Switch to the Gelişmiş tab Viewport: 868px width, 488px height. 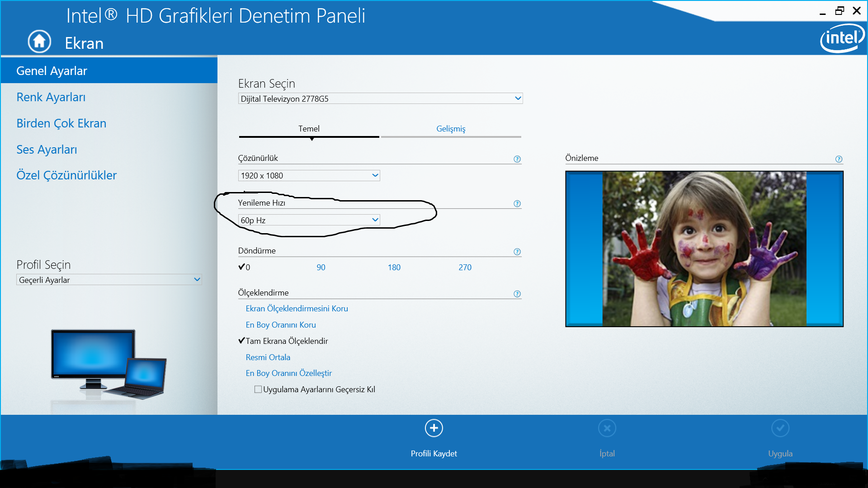pyautogui.click(x=450, y=129)
